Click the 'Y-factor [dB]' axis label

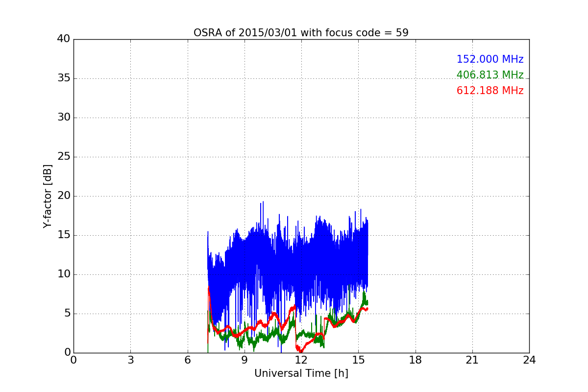(48, 196)
